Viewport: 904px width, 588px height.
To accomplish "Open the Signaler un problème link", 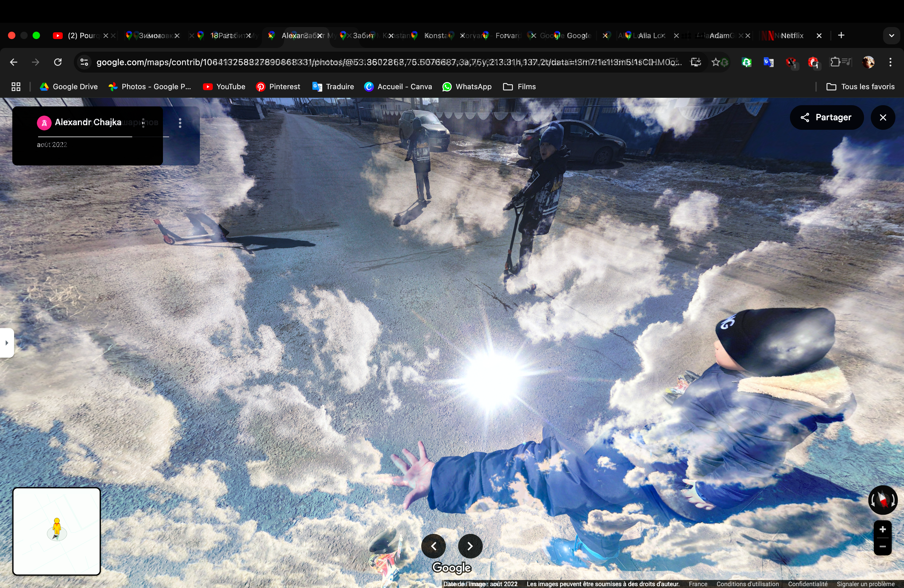I will (x=865, y=584).
